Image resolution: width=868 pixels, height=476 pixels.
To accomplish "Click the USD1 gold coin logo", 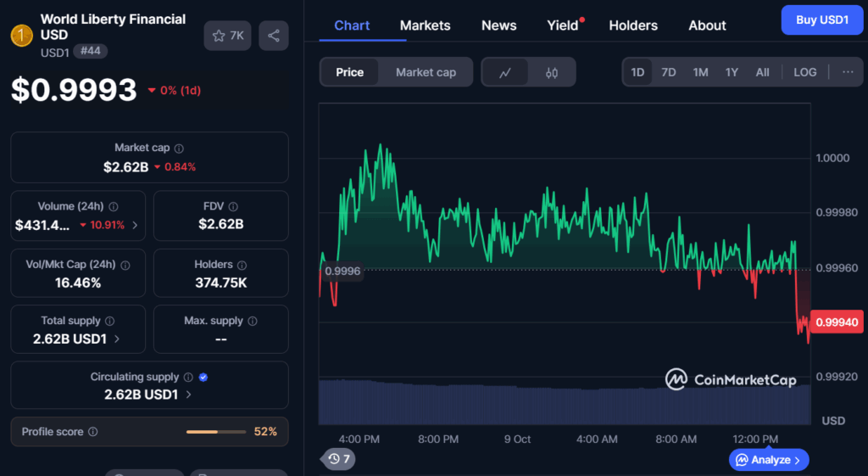I will coord(21,36).
